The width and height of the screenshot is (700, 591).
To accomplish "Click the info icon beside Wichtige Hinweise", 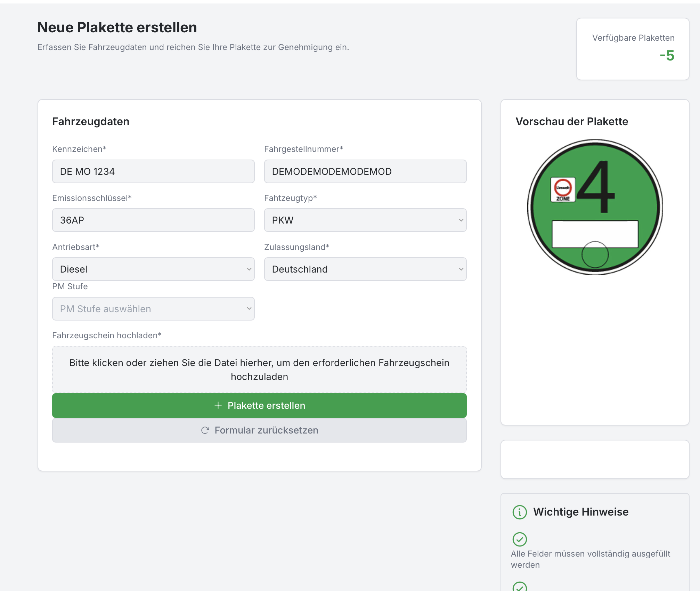I will [520, 512].
